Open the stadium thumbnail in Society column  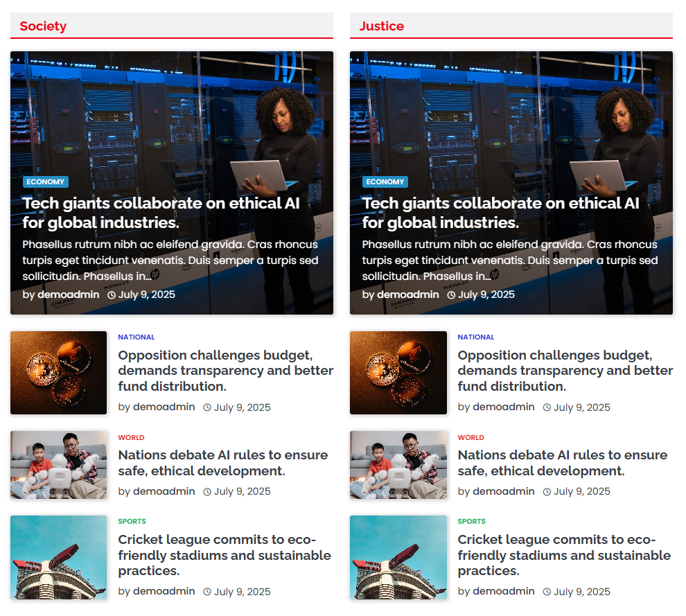59,557
